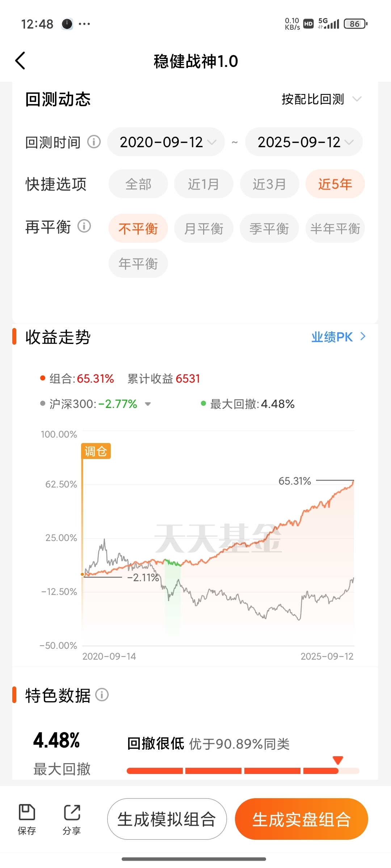Tap the 再平衡 info icon
This screenshot has width=391, height=868.
(84, 226)
